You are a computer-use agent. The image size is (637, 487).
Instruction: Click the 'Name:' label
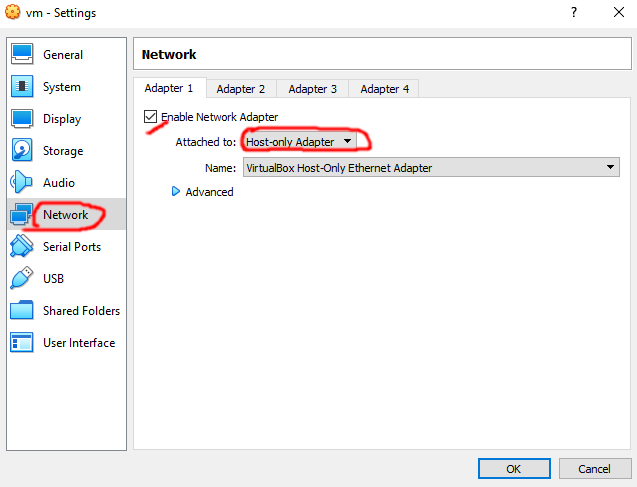tap(221, 168)
